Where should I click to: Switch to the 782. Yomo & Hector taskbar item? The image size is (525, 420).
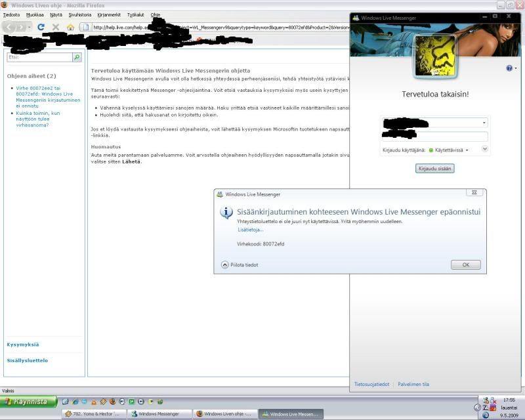click(94, 414)
